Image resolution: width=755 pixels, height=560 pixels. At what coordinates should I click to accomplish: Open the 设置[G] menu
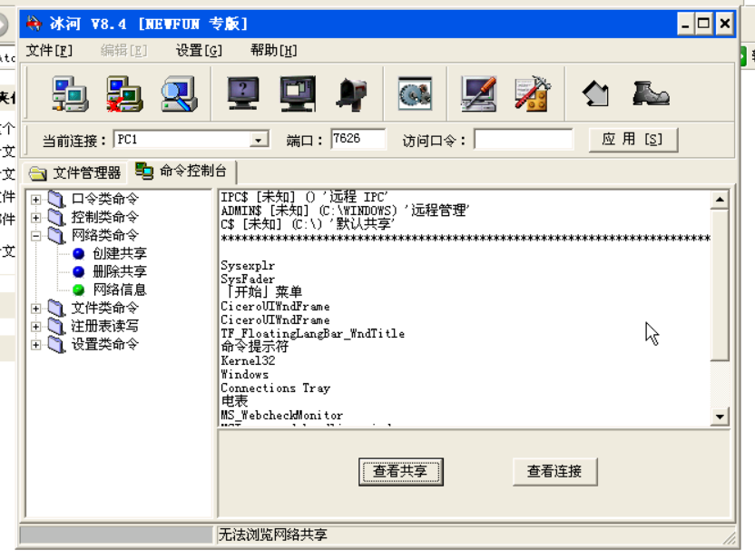pos(199,50)
